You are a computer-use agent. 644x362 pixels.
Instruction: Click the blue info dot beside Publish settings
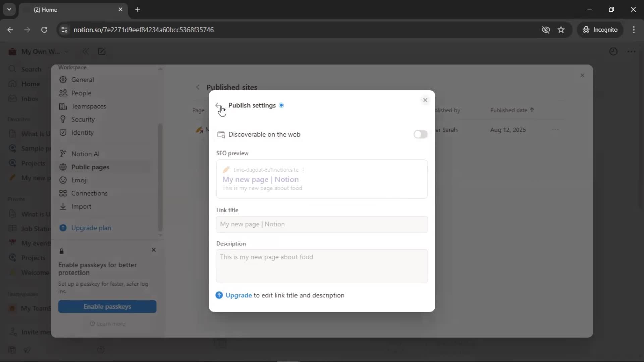click(281, 105)
